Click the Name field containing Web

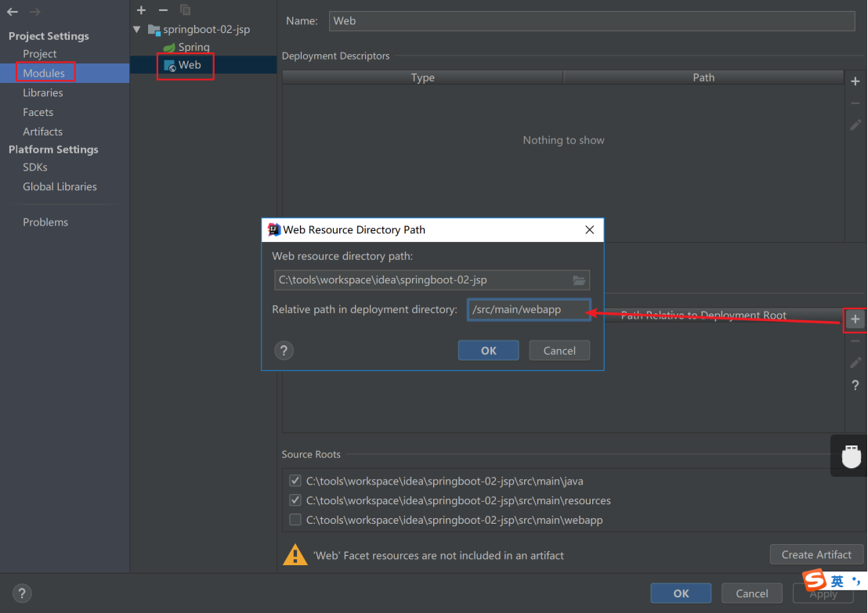tap(591, 21)
